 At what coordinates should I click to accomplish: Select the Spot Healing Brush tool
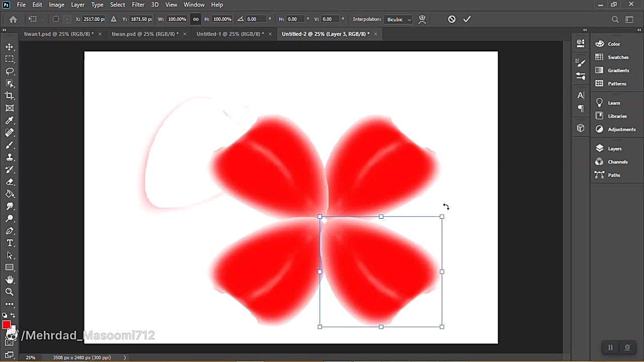[x=10, y=133]
